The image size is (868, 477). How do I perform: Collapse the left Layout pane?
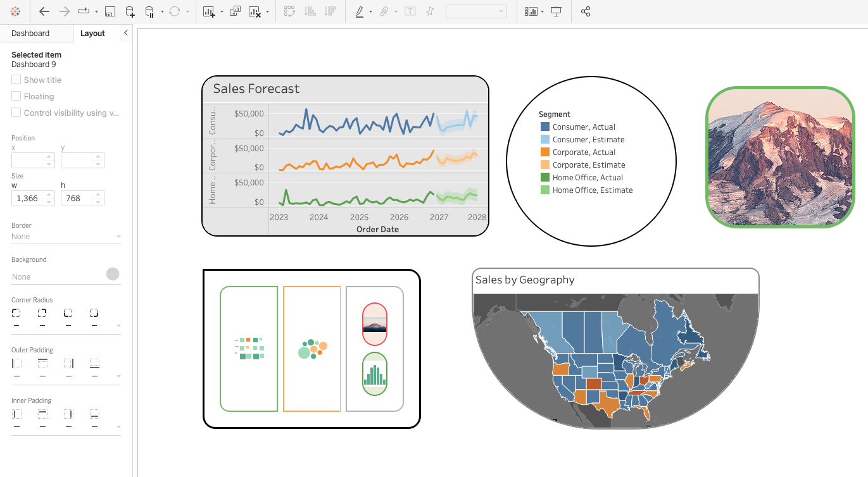pos(125,33)
